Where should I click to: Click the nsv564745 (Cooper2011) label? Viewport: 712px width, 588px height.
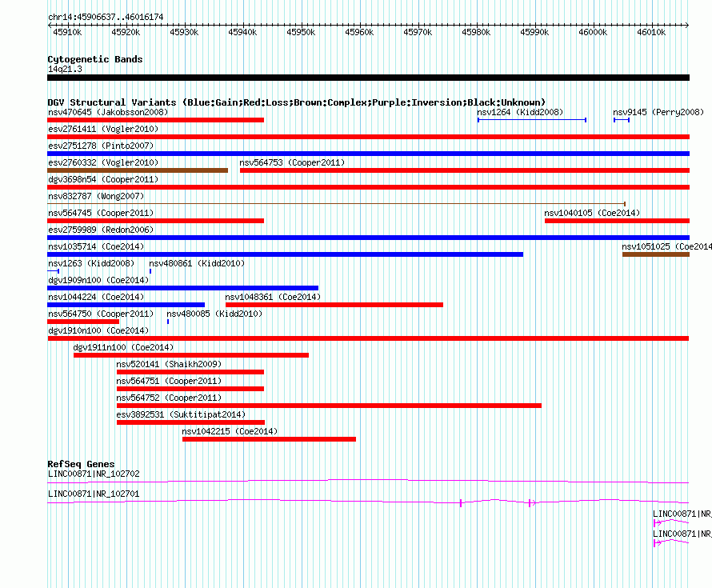tap(101, 213)
